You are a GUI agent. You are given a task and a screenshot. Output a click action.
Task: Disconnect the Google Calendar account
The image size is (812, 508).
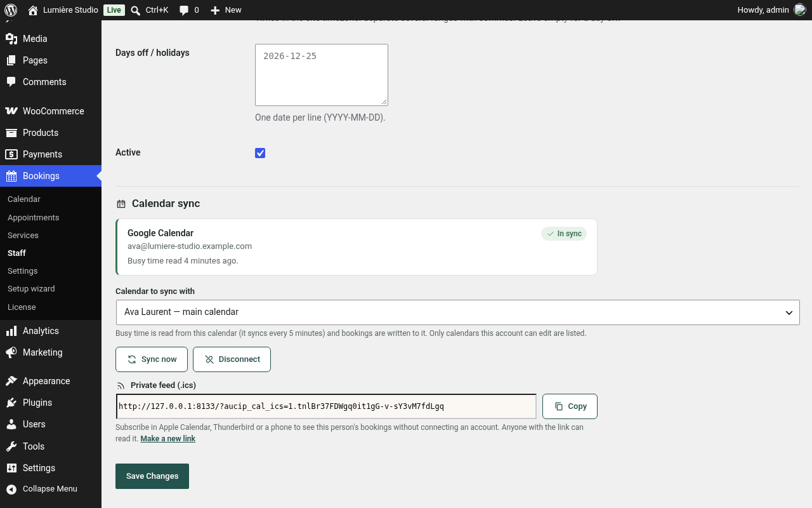(232, 359)
